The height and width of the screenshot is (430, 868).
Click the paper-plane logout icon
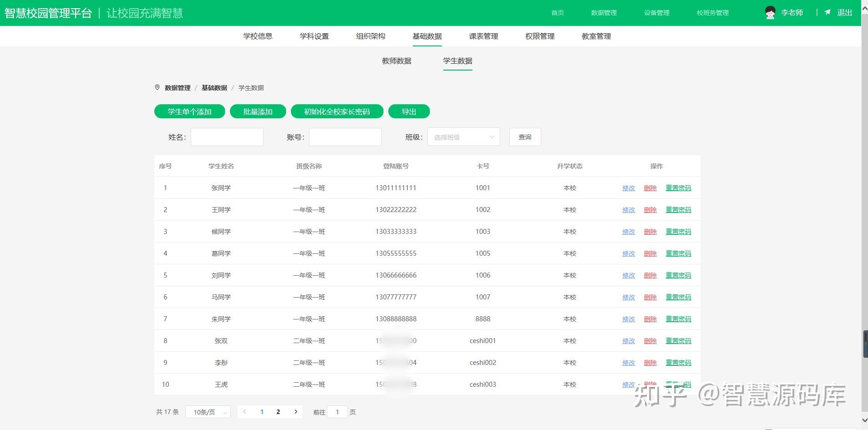click(827, 12)
